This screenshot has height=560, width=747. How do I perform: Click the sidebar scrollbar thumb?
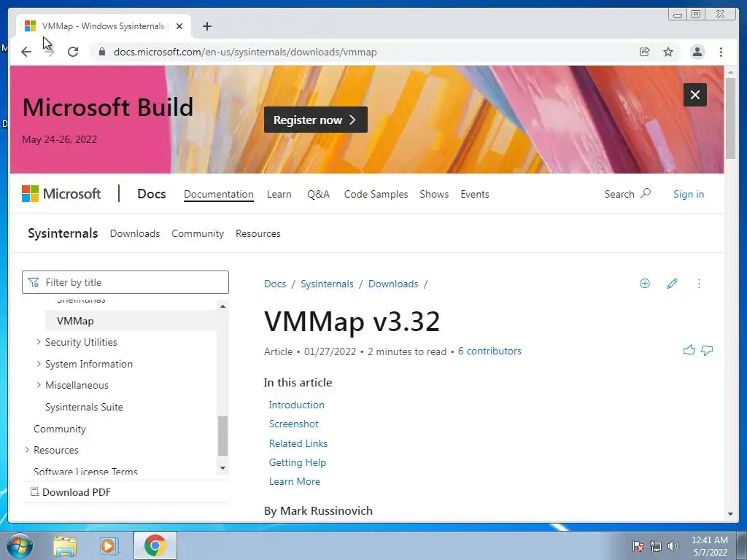(222, 436)
